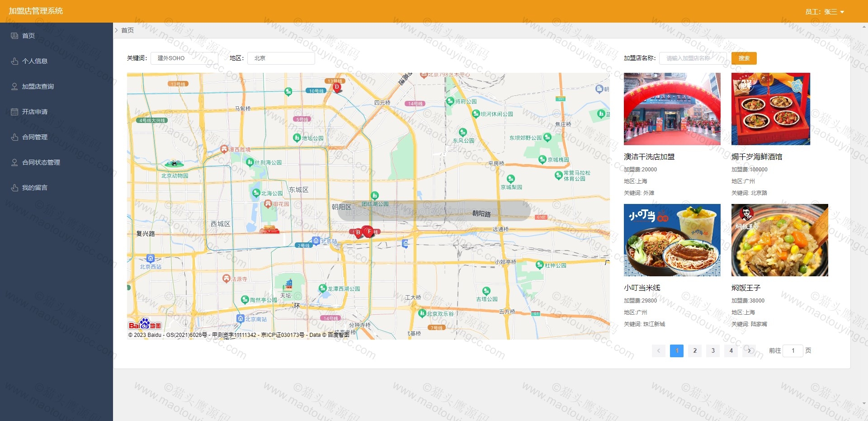Click the 地坛公园 park icon on map
The image size is (868, 421).
(x=297, y=137)
